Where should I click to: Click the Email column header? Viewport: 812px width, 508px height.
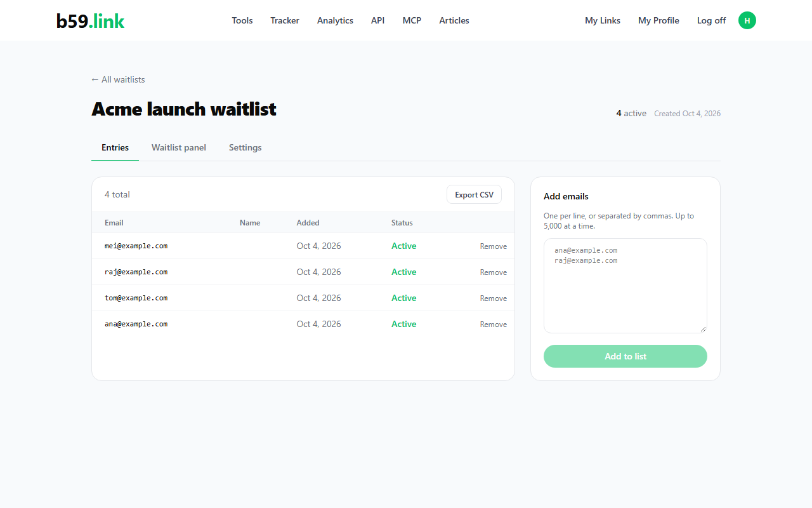[x=114, y=223]
